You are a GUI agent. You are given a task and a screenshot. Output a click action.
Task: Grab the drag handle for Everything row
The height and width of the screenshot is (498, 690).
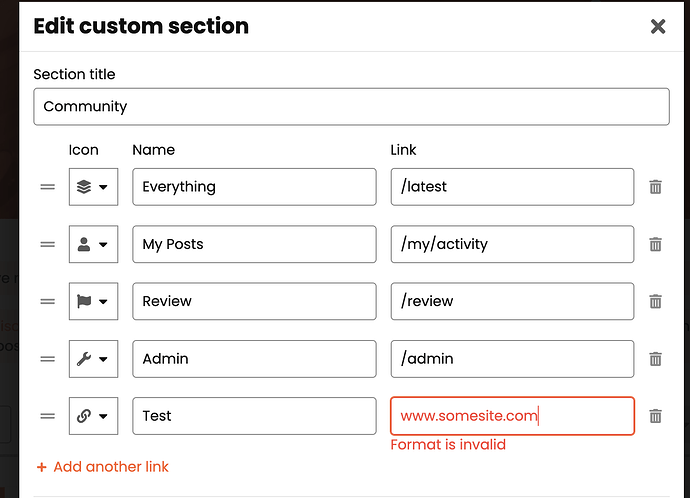47,187
